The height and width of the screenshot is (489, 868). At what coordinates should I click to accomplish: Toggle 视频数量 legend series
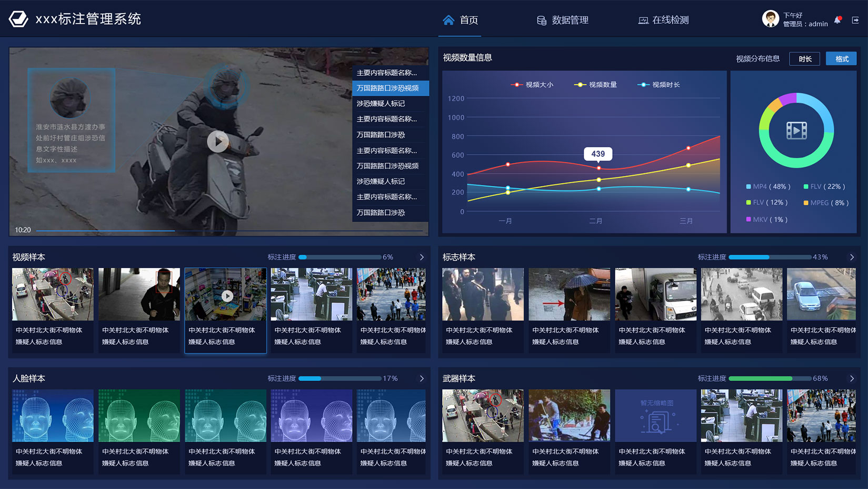click(x=596, y=85)
